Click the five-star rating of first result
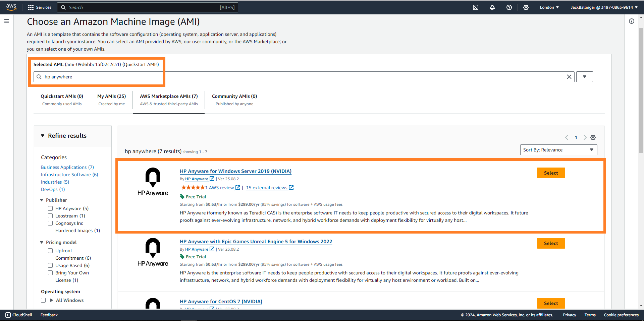This screenshot has width=644, height=321. coord(193,188)
